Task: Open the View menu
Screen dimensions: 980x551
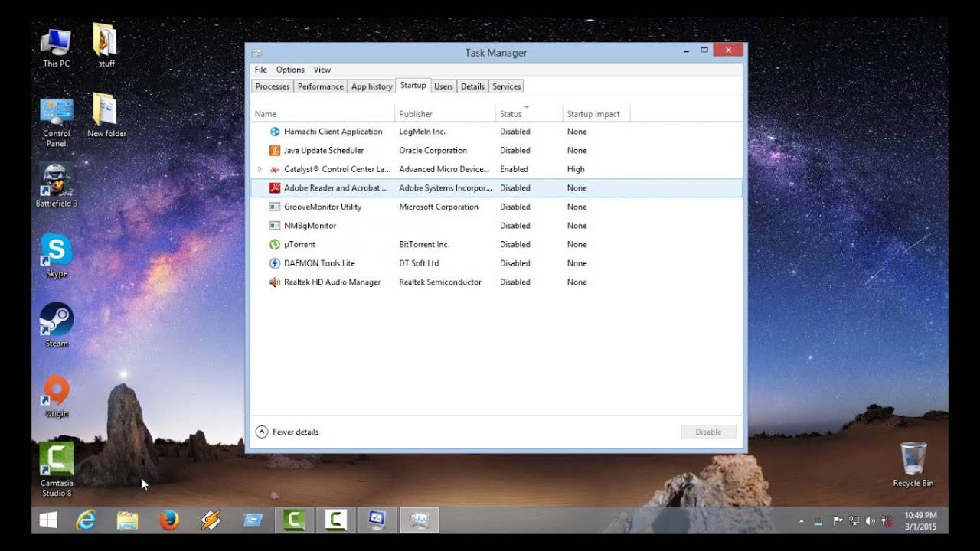Action: pos(322,70)
